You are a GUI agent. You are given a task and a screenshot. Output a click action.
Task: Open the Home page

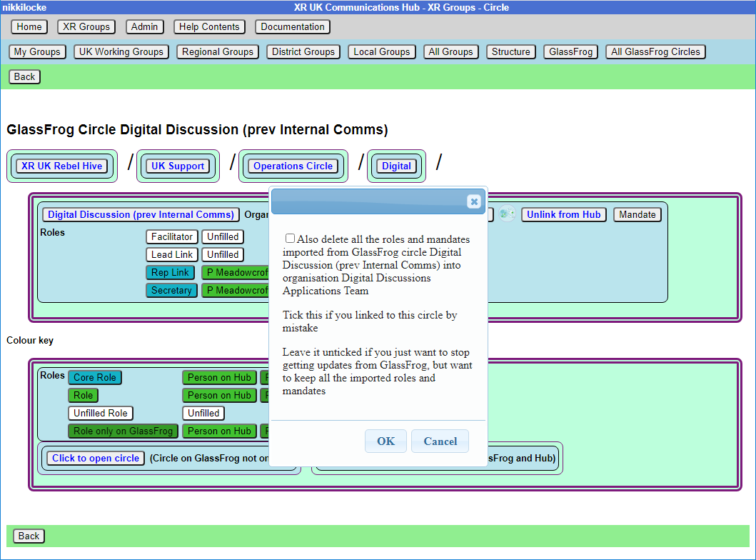pos(29,27)
